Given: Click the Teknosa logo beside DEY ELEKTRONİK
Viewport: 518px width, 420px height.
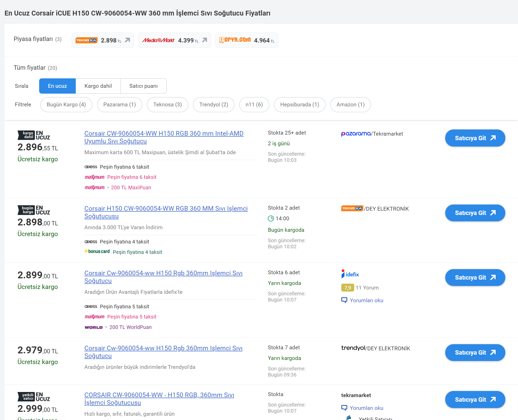Looking at the screenshot, I should pyautogui.click(x=352, y=208).
